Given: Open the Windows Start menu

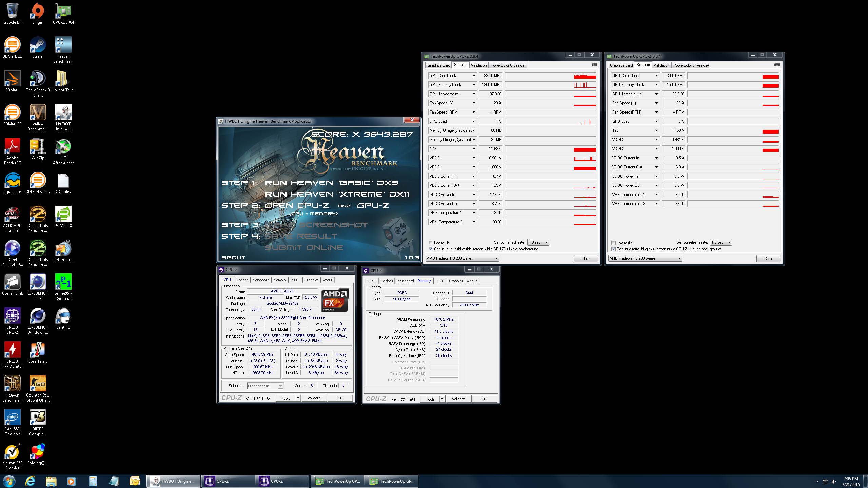Looking at the screenshot, I should 9,481.
